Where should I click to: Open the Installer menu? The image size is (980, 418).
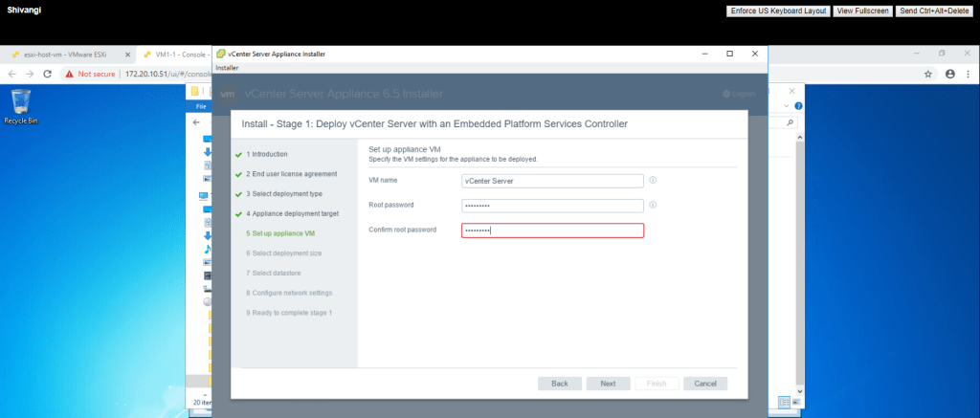pos(227,68)
